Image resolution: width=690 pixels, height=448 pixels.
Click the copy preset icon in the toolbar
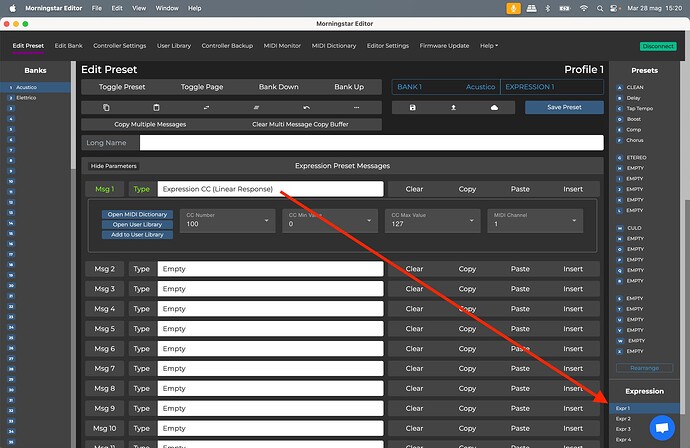tap(106, 107)
